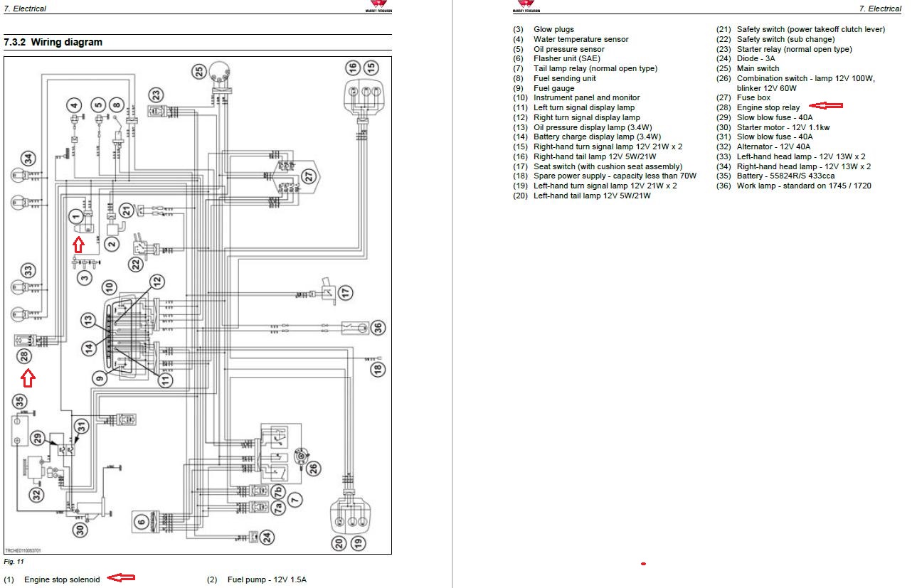917x588 pixels.
Task: Click circled callout 25 in wiring diagram
Action: pyautogui.click(x=199, y=71)
